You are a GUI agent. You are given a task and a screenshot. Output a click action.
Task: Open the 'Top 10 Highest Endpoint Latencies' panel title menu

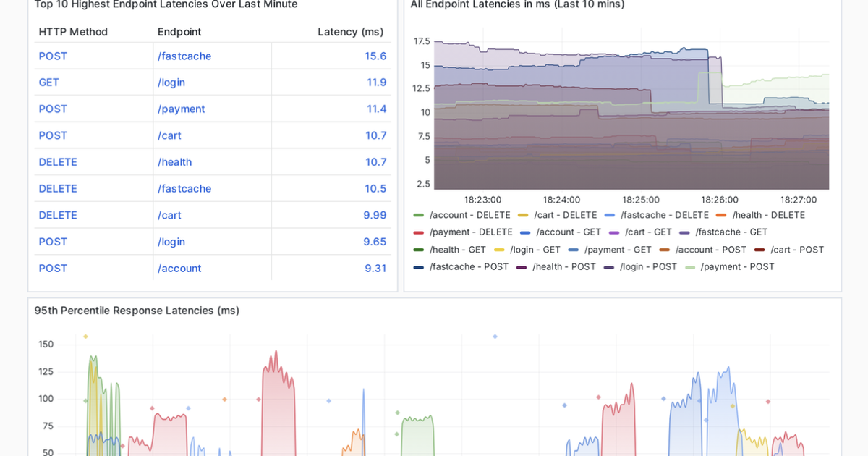coord(166,4)
